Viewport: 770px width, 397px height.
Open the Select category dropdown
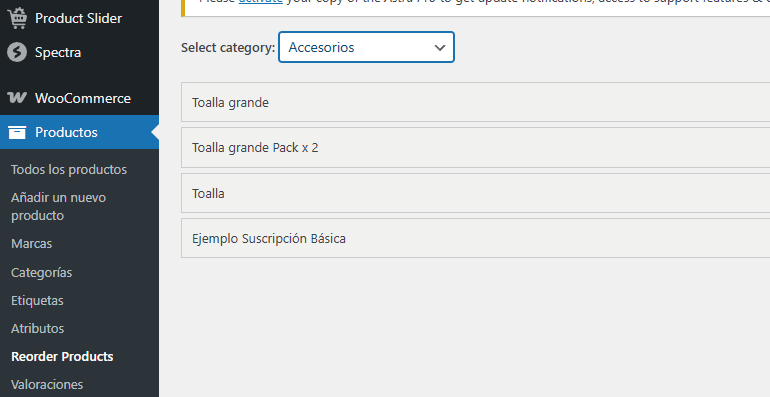pos(366,47)
